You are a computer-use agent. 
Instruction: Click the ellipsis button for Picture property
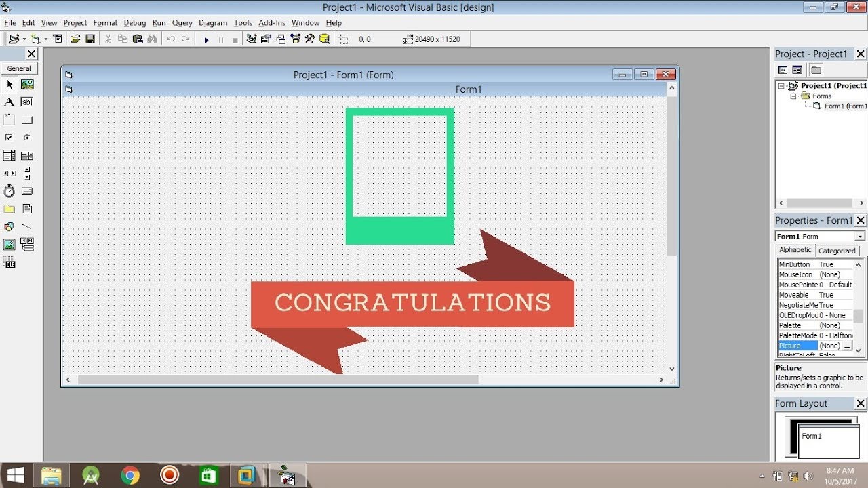pos(847,346)
